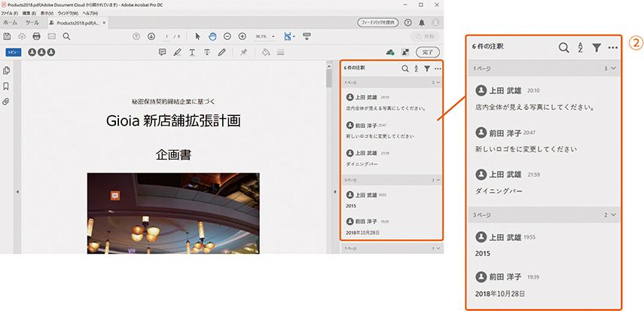The image size is (644, 311).
Task: Open the attachments paperclip panel
Action: (x=6, y=101)
